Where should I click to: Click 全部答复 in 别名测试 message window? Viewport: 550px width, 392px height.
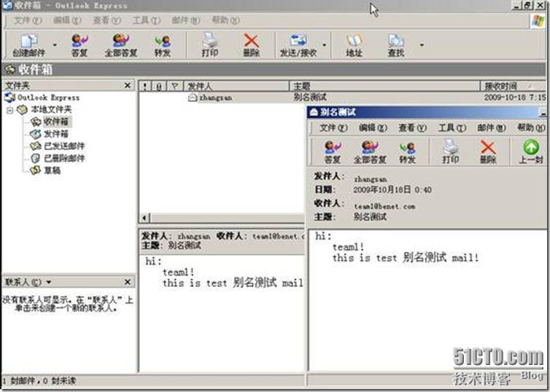click(x=370, y=152)
